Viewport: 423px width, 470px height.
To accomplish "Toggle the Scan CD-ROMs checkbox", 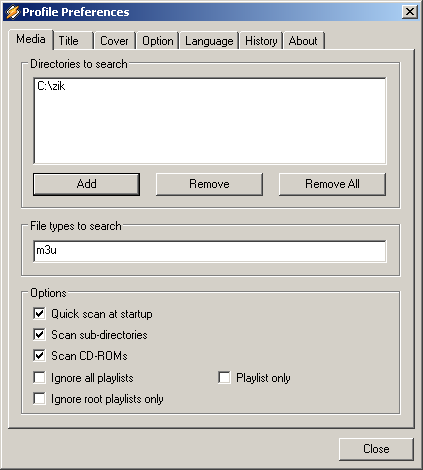I will pyautogui.click(x=39, y=356).
